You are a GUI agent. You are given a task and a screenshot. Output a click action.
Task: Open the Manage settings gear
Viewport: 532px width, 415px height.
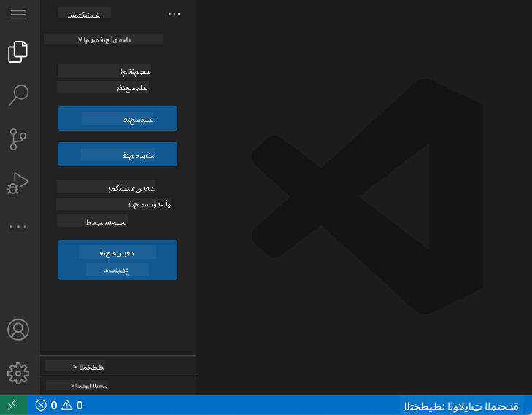pos(19,373)
